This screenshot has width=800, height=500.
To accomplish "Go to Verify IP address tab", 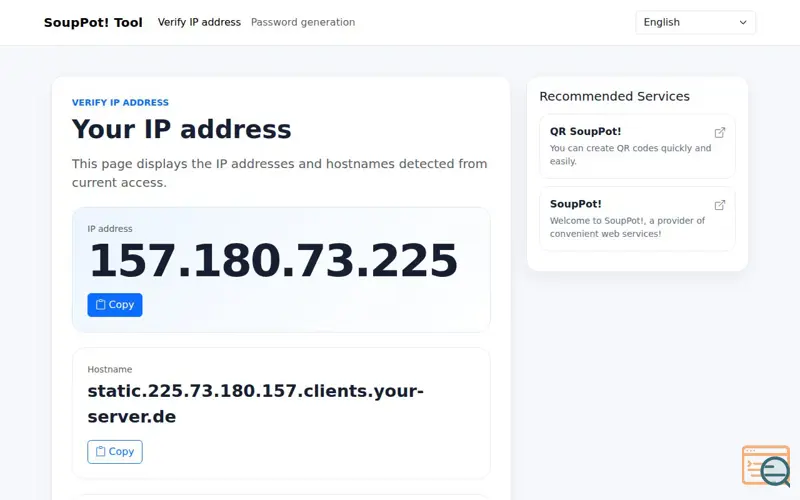I will click(199, 22).
